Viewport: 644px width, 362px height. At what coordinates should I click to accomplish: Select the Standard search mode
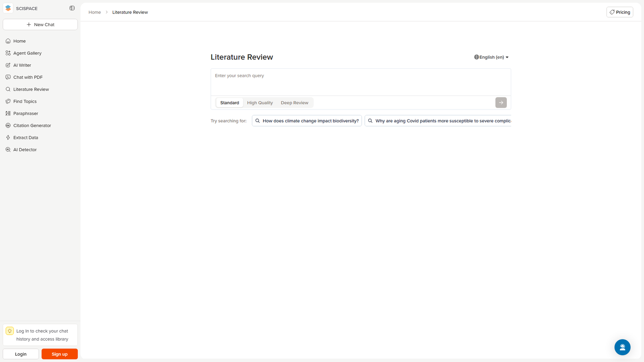tap(229, 103)
